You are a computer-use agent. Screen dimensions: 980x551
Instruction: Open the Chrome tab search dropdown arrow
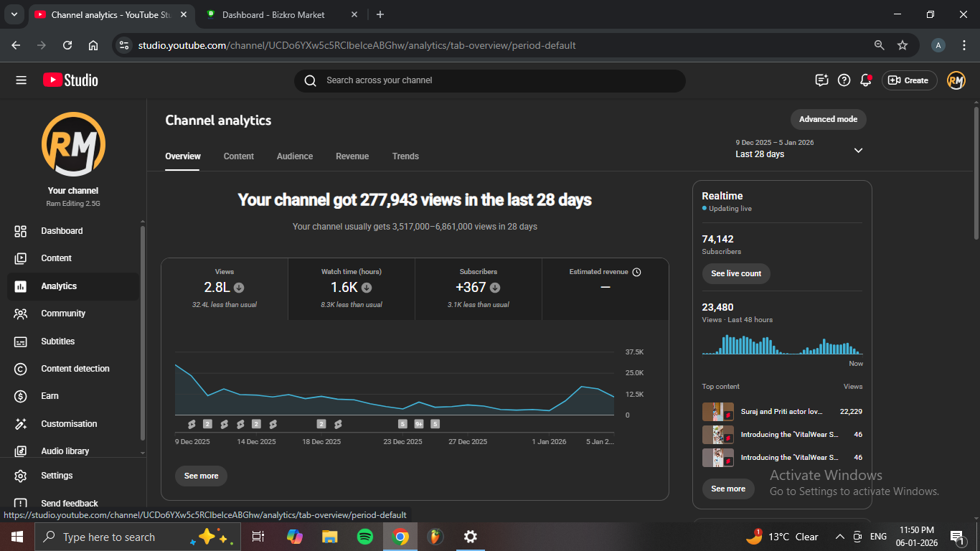pyautogui.click(x=14, y=14)
